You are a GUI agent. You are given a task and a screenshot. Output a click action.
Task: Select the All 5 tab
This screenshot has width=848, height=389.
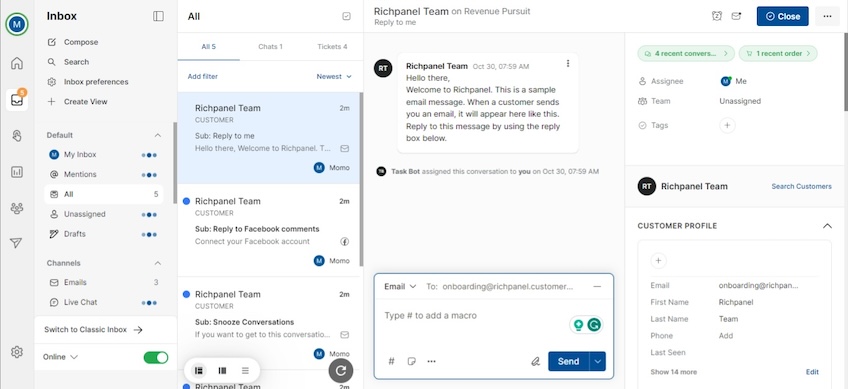tap(209, 47)
